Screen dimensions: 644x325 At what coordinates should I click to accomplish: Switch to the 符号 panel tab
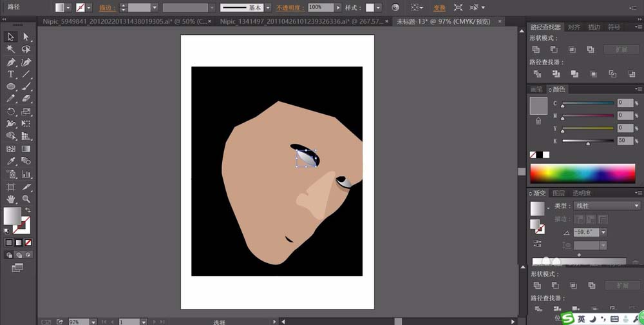click(x=614, y=27)
